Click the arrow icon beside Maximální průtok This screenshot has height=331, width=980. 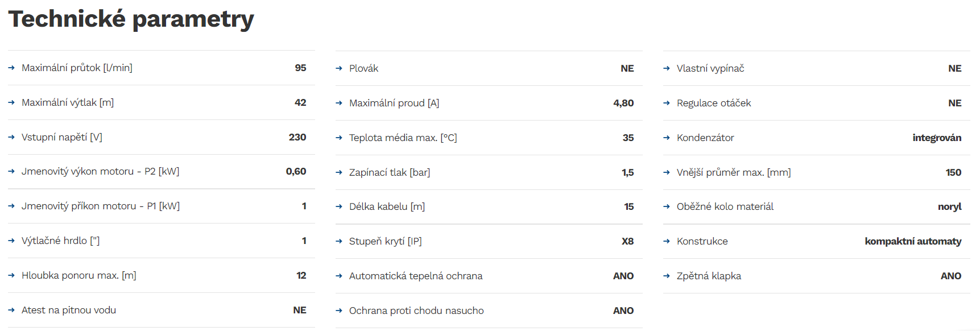tap(11, 68)
